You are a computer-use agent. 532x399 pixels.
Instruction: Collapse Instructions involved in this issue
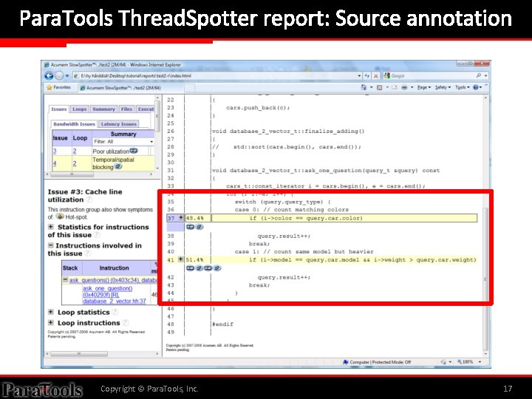(50, 245)
